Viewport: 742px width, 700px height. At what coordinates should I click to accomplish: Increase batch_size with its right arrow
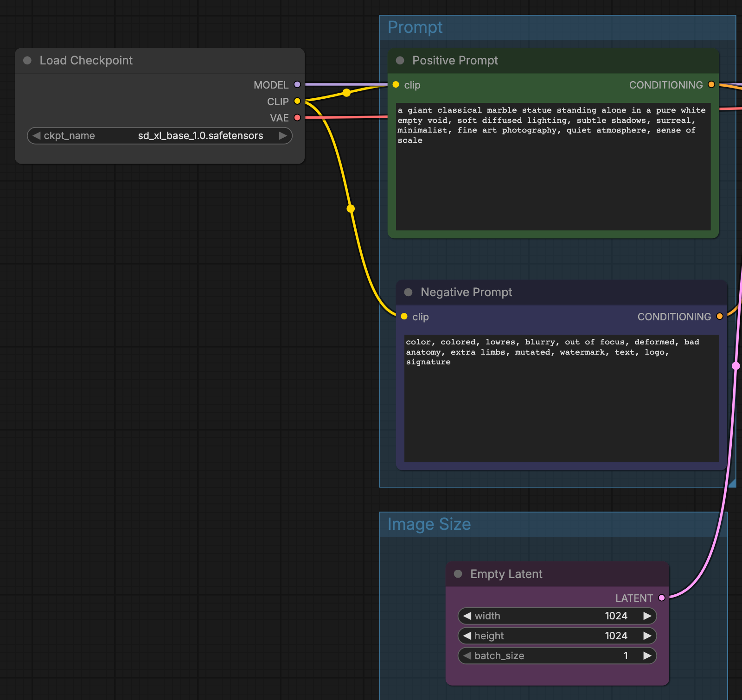pyautogui.click(x=647, y=655)
